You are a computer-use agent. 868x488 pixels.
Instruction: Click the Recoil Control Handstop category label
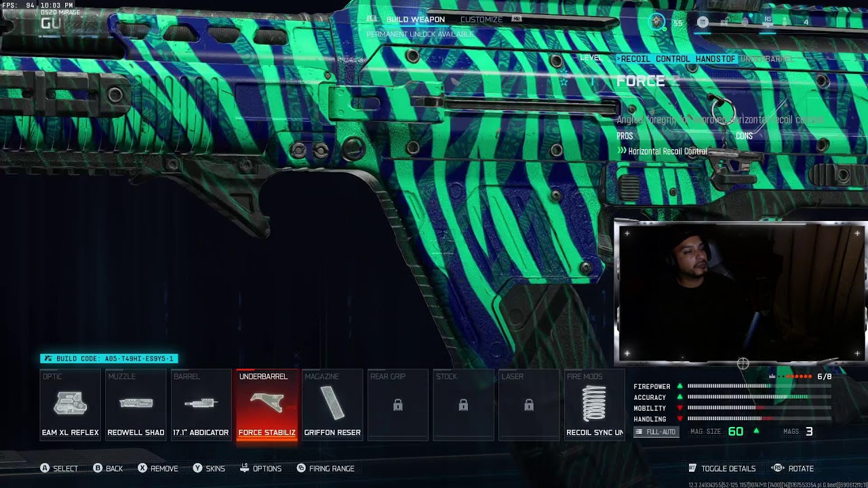click(x=677, y=59)
